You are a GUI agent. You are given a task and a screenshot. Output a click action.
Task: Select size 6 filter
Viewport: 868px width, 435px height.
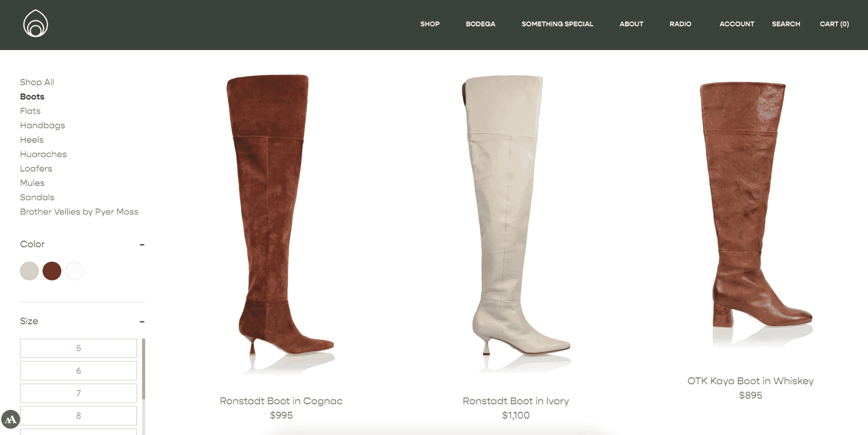(x=79, y=371)
